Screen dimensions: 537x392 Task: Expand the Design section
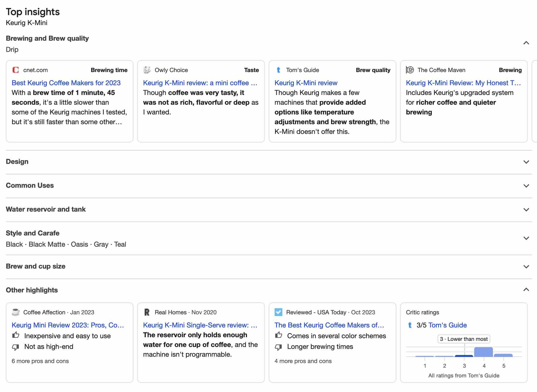[x=526, y=162]
